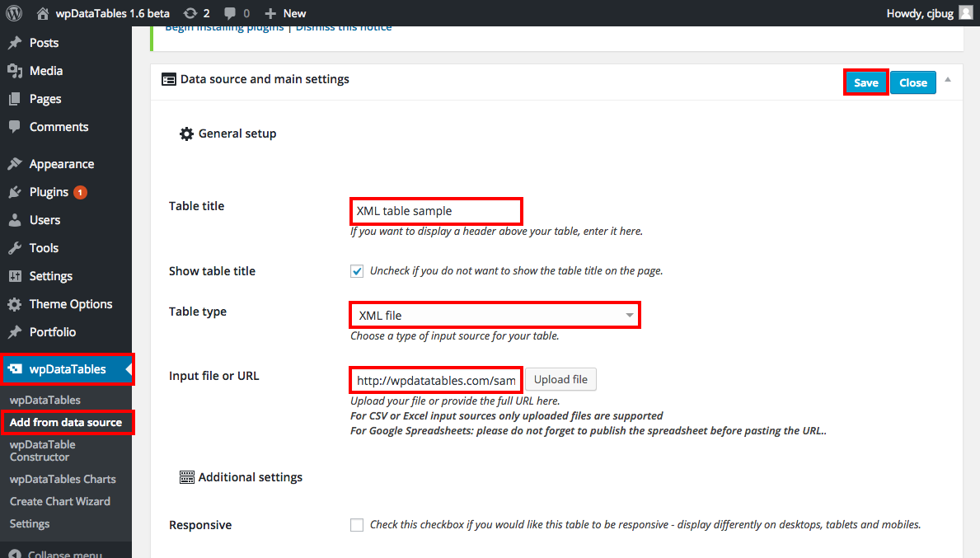Viewport: 980px width, 558px height.
Task: Open Create Chart Wizard link
Action: pyautogui.click(x=60, y=501)
